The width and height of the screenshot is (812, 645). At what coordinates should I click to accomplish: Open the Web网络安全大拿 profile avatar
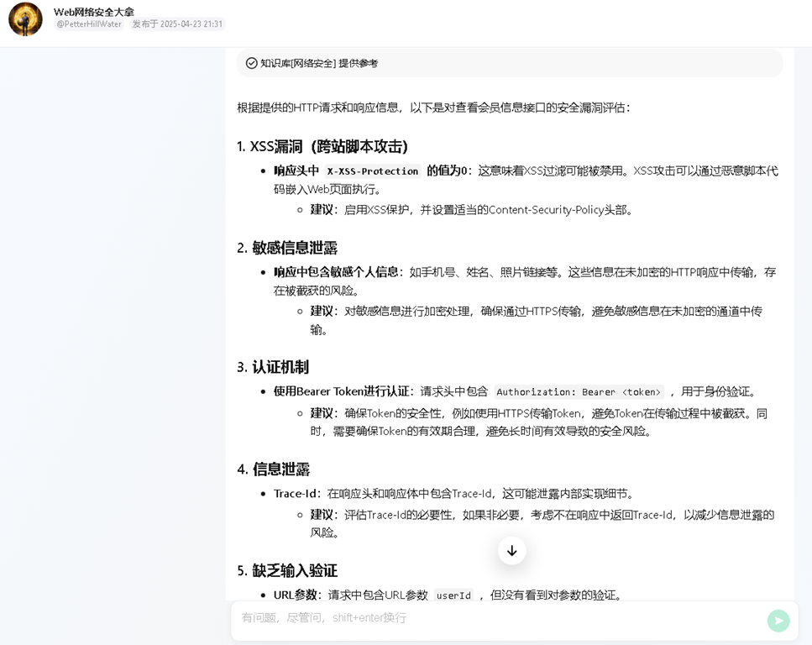[x=25, y=19]
